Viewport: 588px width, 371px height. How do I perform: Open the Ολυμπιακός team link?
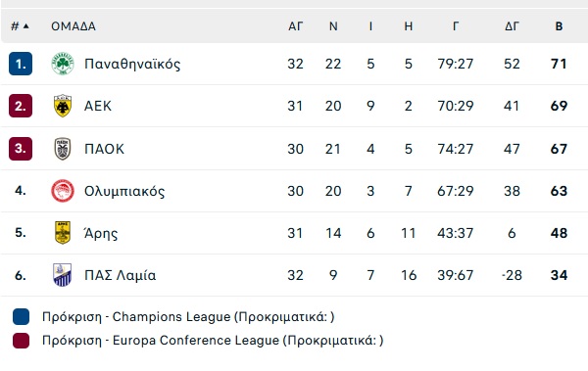[x=124, y=191]
